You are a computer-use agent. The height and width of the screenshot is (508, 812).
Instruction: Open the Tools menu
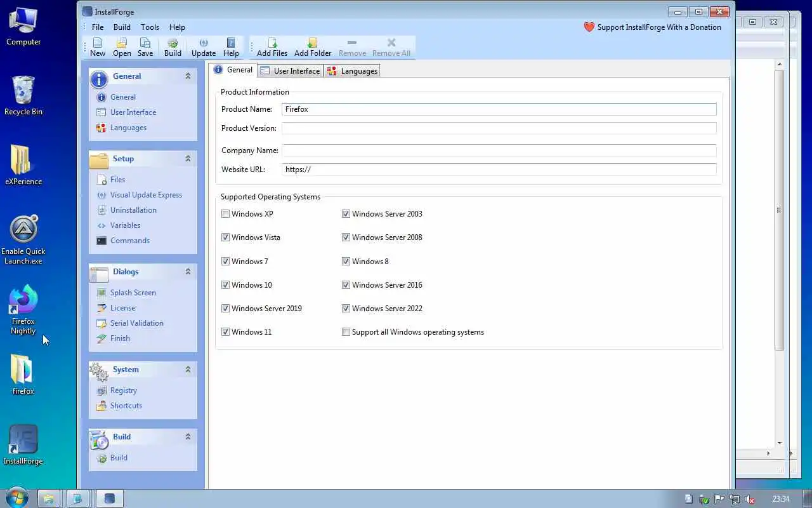(x=150, y=27)
